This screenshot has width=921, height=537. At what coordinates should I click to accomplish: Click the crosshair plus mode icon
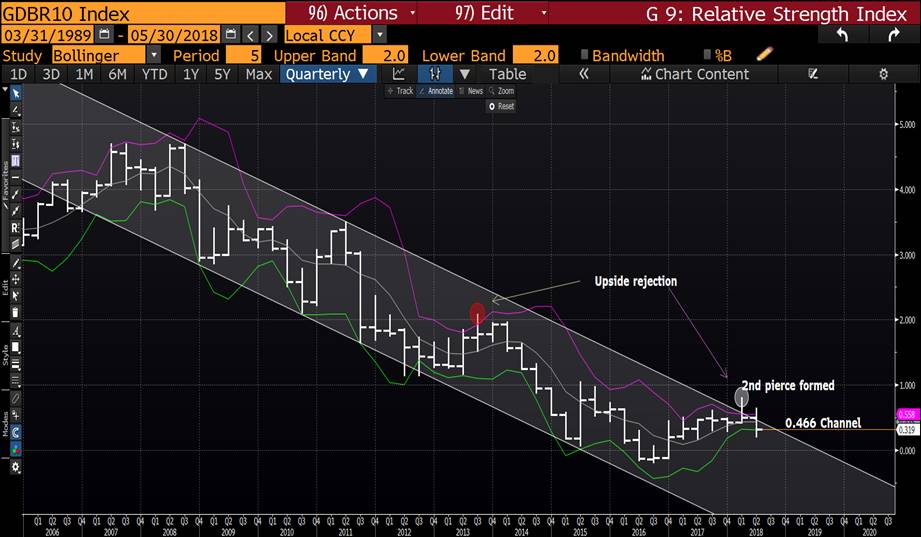[16, 415]
